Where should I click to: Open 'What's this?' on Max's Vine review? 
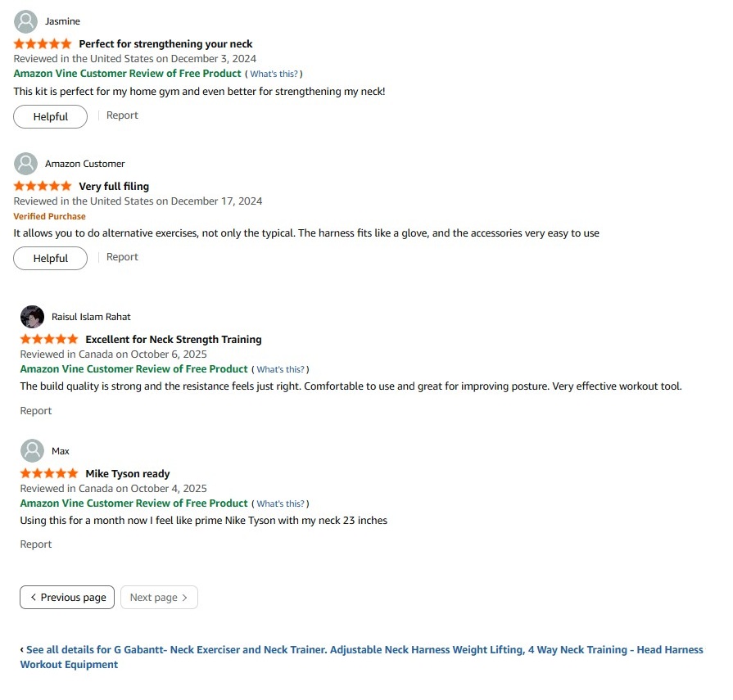pos(281,504)
